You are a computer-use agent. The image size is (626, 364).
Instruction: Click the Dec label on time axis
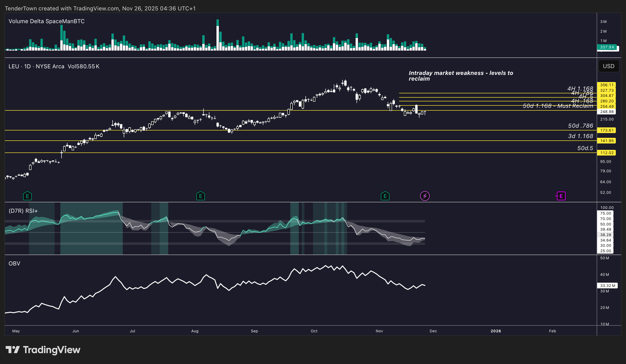(433, 331)
